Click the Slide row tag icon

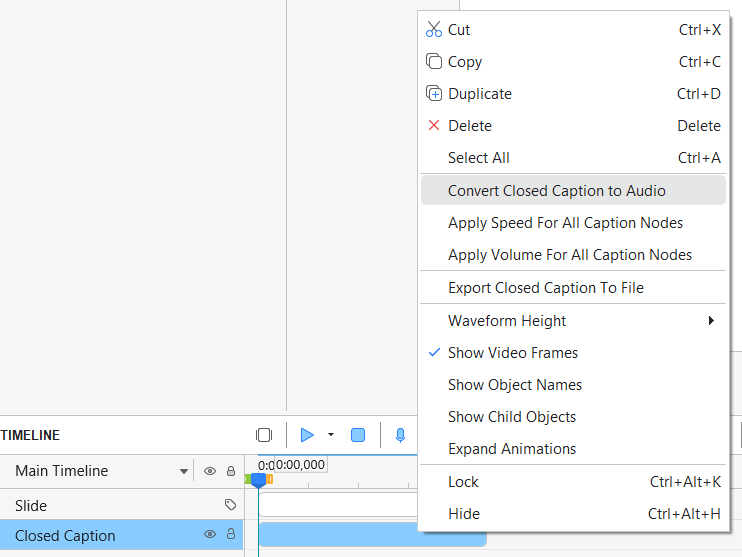click(230, 504)
